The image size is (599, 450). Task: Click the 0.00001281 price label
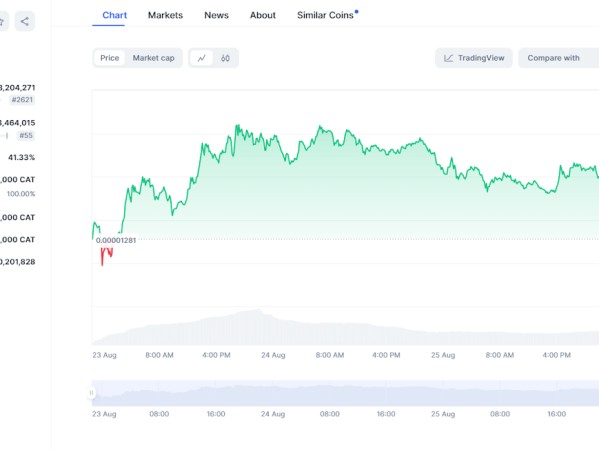tap(116, 240)
